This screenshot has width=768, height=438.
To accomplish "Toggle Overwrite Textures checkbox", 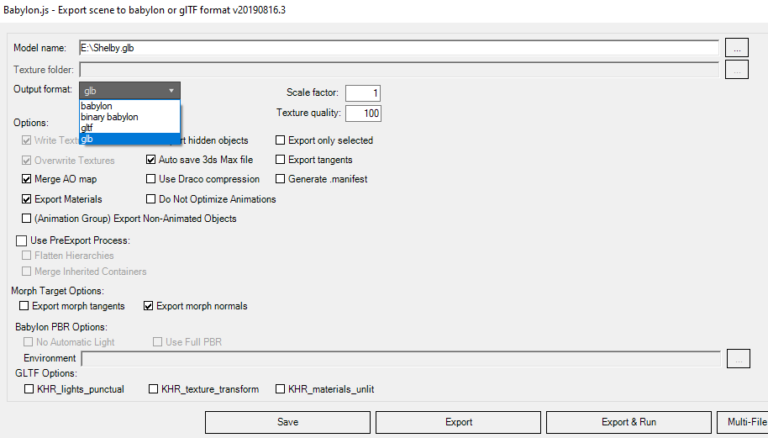I will tap(26, 160).
